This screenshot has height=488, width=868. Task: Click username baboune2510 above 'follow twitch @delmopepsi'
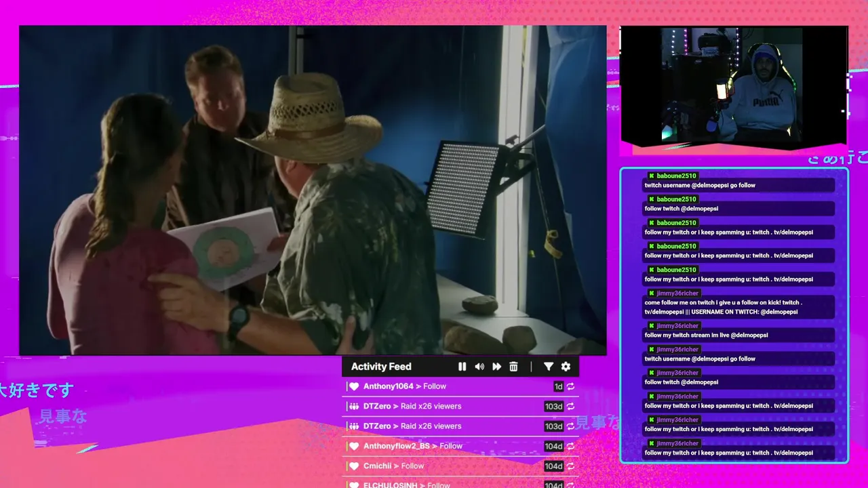[677, 199]
